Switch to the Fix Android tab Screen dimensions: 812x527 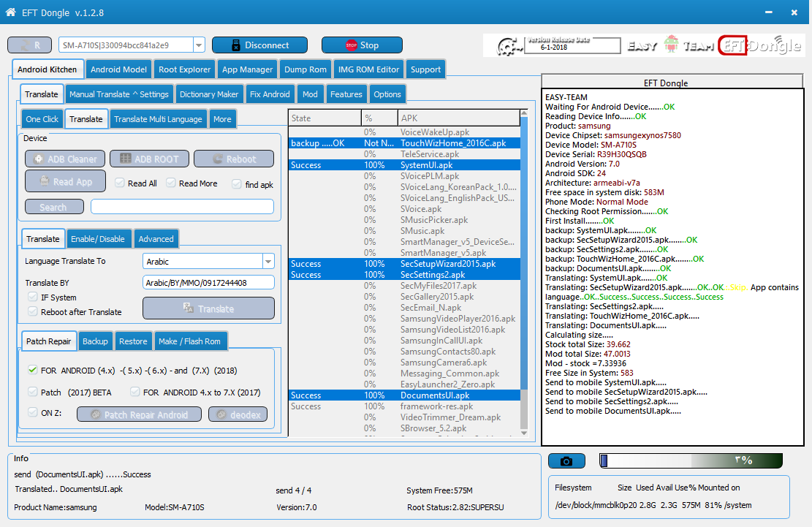pyautogui.click(x=270, y=94)
